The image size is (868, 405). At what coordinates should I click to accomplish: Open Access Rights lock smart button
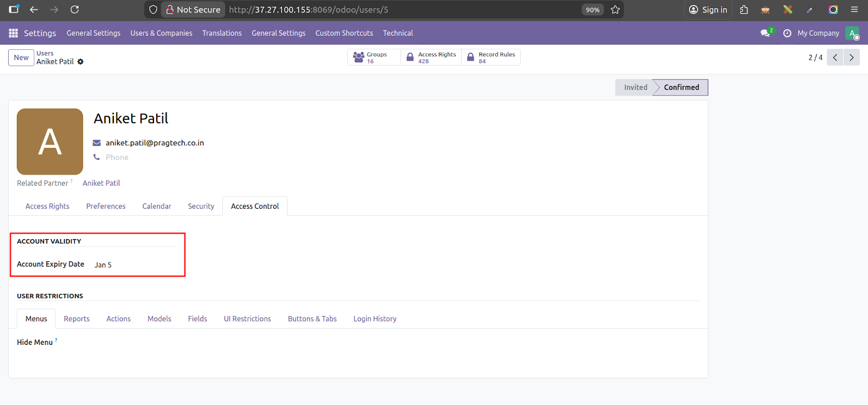tap(431, 57)
